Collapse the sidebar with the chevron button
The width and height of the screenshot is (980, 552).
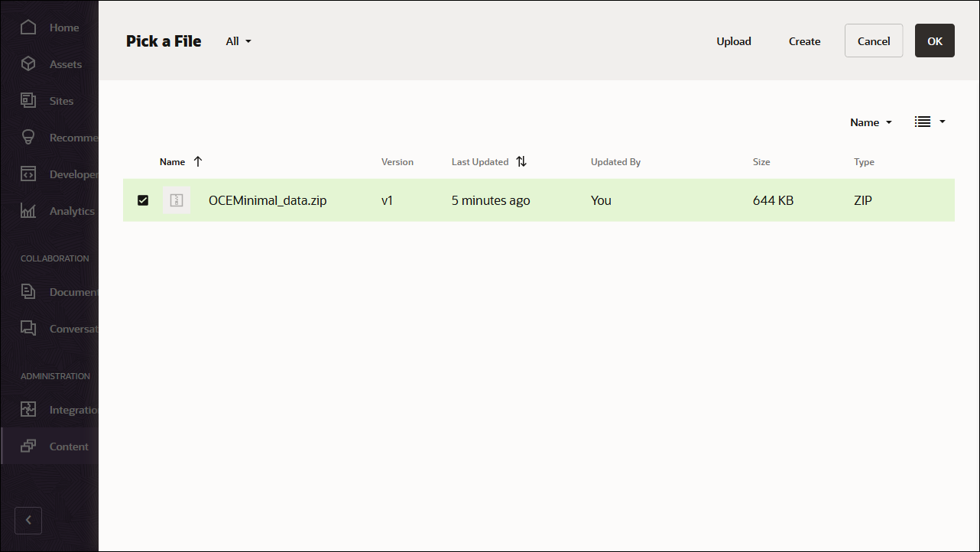point(28,520)
